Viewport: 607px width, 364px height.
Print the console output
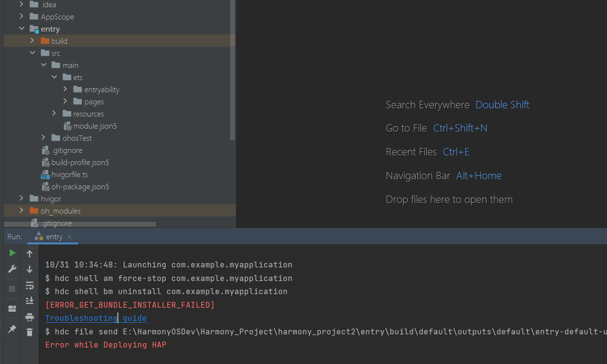point(30,317)
